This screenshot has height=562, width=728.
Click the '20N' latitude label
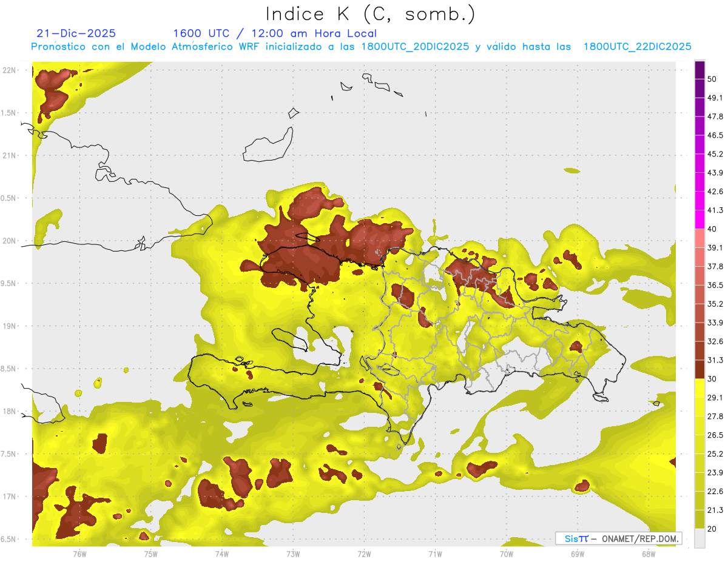click(x=9, y=241)
